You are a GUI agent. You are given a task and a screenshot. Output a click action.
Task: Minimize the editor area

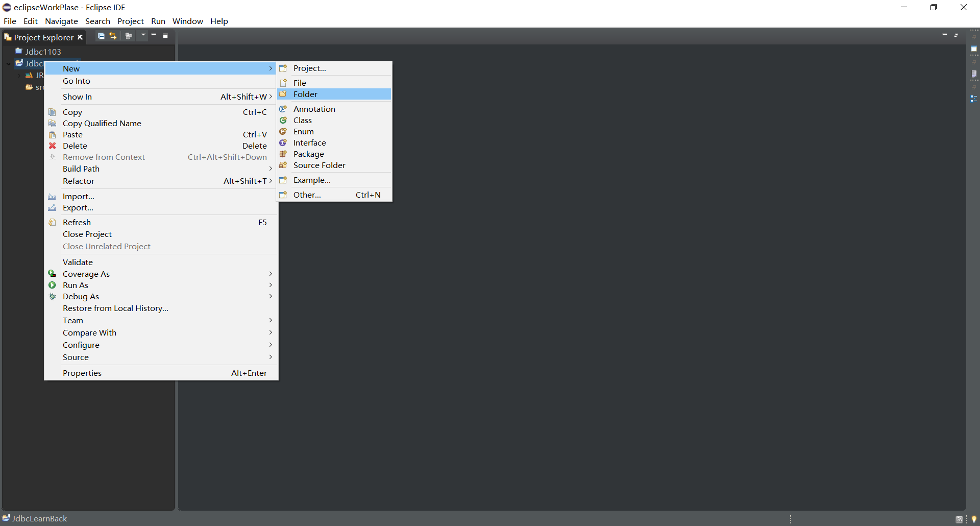coord(945,35)
